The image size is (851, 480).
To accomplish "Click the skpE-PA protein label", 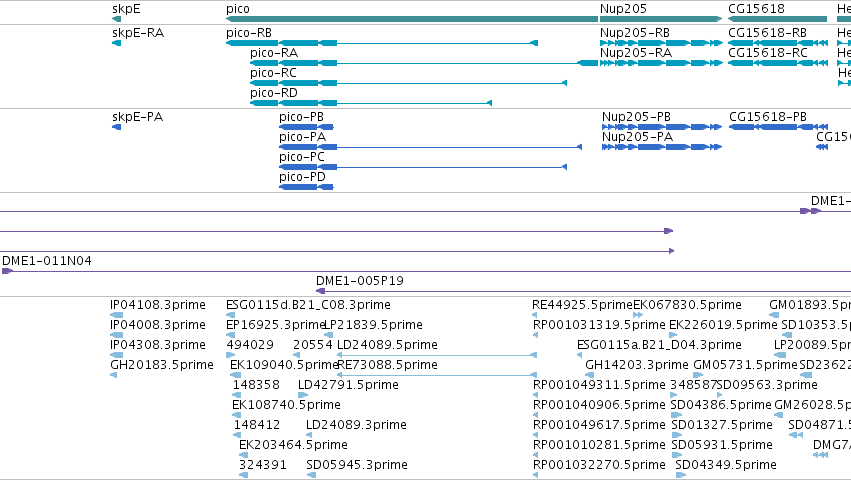I will pyautogui.click(x=137, y=117).
